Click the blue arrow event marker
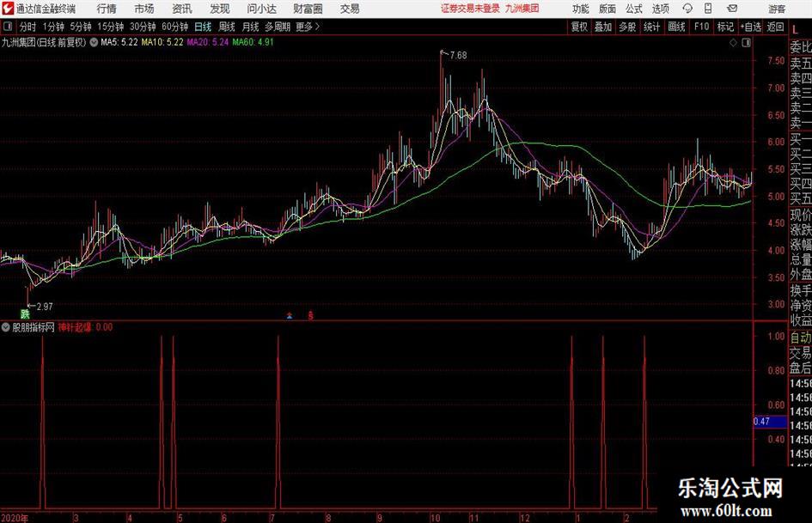The height and width of the screenshot is (523, 812). pyautogui.click(x=290, y=315)
